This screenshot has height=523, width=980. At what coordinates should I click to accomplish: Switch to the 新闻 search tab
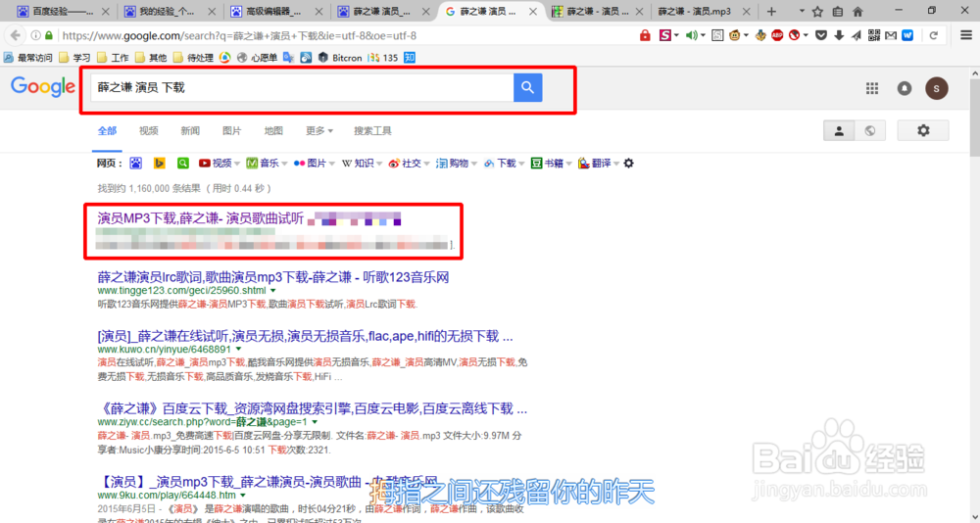click(190, 130)
